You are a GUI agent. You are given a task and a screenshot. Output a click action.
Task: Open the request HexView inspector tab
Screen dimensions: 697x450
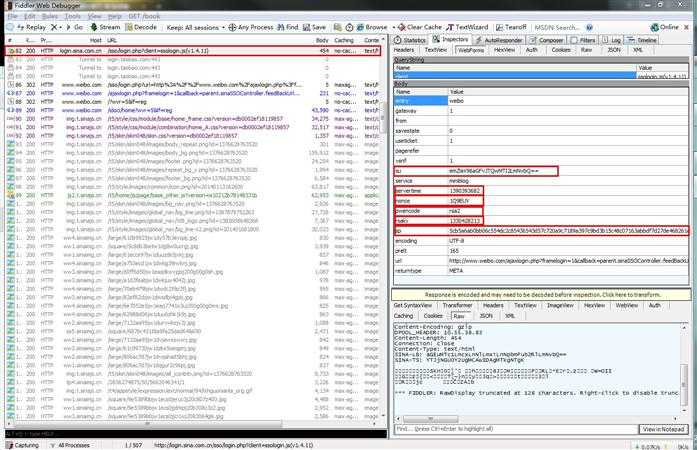504,50
